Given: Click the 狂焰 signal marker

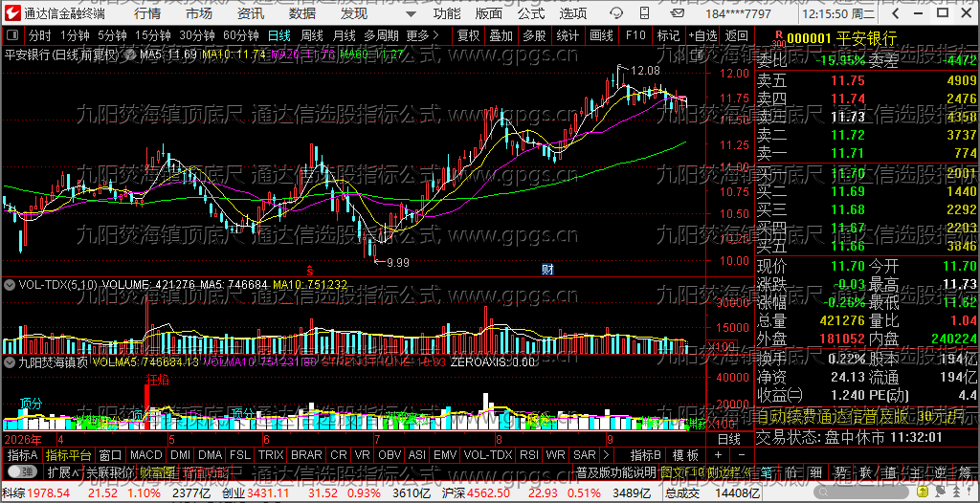Looking at the screenshot, I should [157, 379].
